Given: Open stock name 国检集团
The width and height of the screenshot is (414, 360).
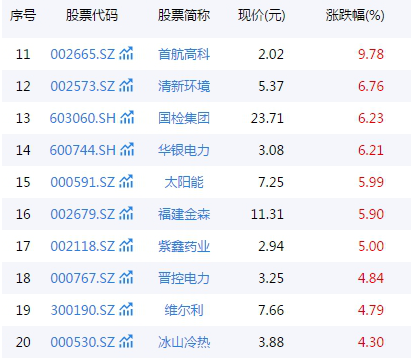Looking at the screenshot, I should (184, 118).
